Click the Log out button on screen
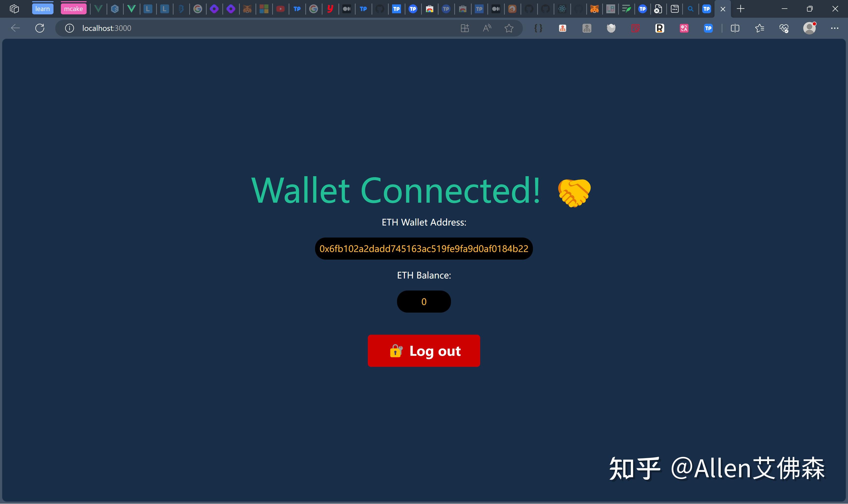848x504 pixels. pyautogui.click(x=424, y=351)
